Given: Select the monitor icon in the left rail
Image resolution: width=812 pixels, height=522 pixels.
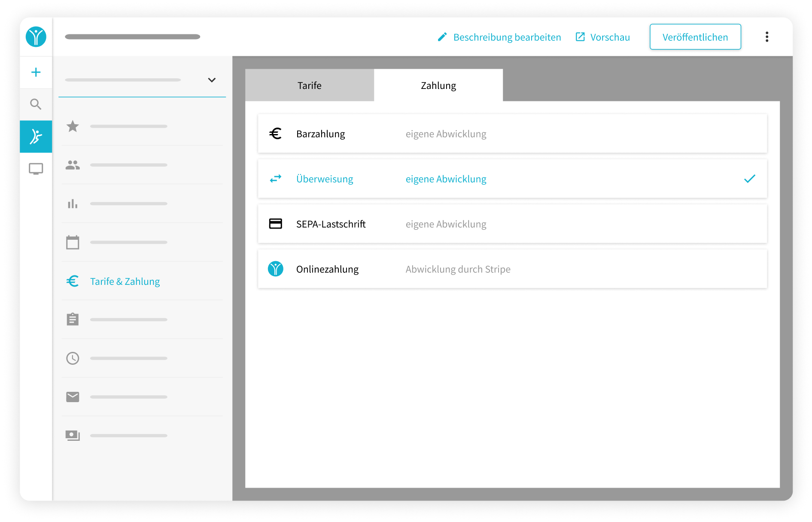Looking at the screenshot, I should [x=36, y=168].
